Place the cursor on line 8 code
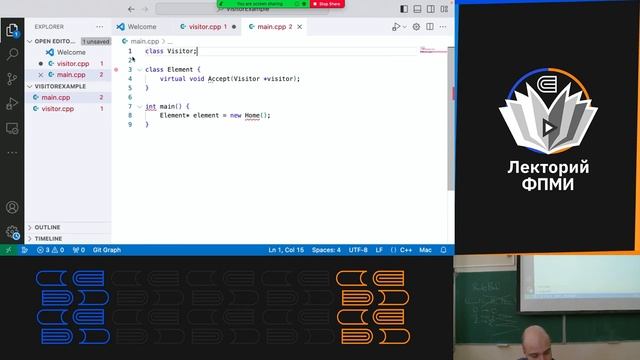 coord(215,116)
